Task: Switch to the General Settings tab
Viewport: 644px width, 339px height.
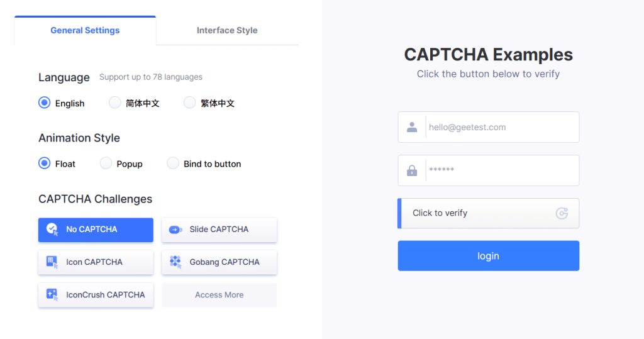Action: (x=85, y=30)
